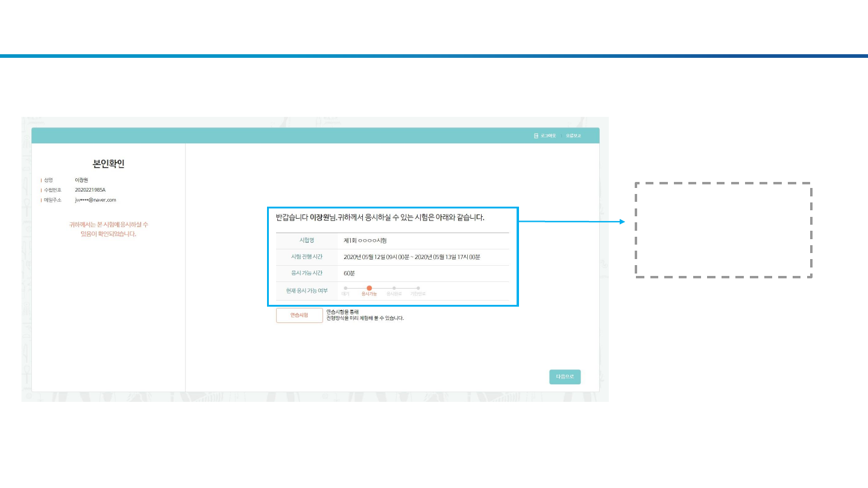The image size is (868, 488).
Task: Click the exam period date range text
Action: pos(412,257)
